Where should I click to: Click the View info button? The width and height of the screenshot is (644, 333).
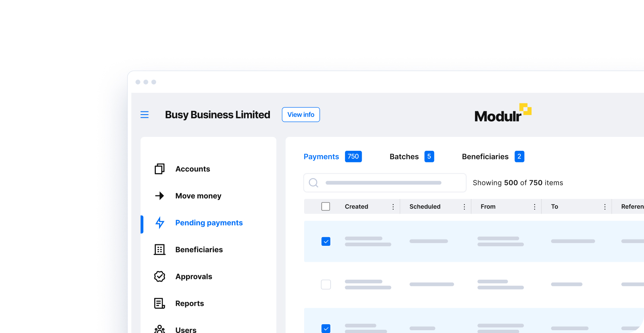[x=301, y=115]
